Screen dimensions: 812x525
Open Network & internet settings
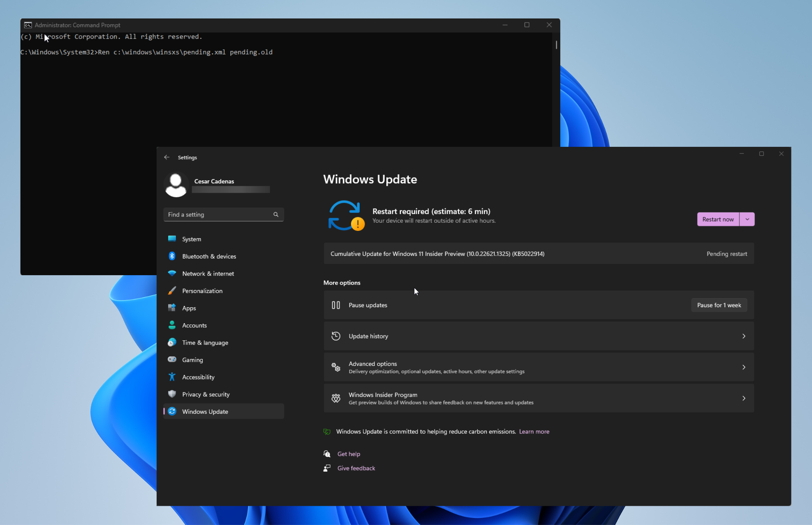[x=224, y=273]
